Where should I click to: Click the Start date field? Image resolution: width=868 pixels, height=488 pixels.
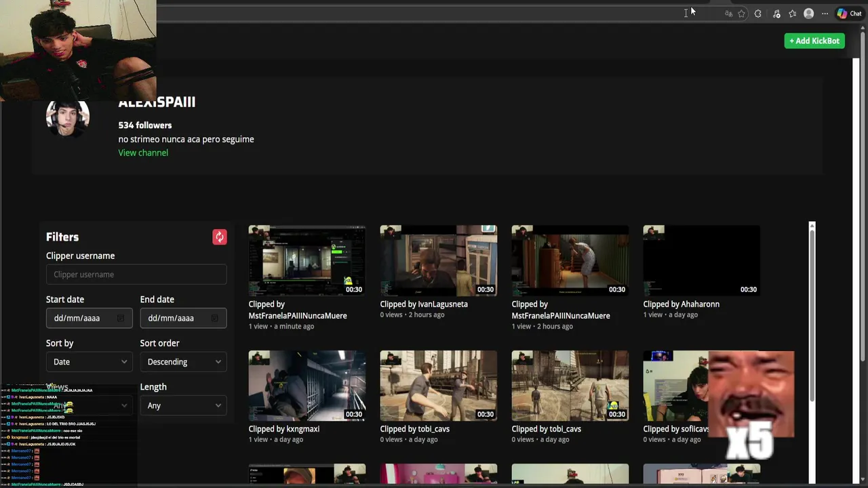(89, 318)
